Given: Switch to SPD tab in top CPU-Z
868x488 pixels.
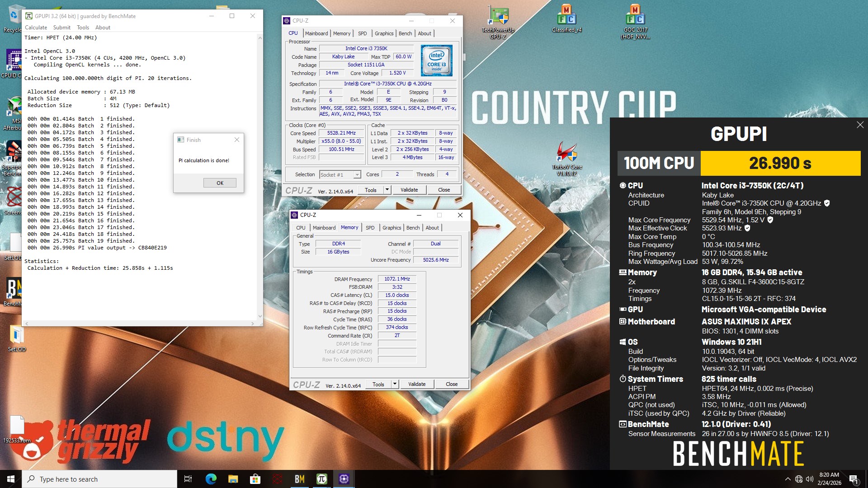Looking at the screenshot, I should [x=363, y=33].
